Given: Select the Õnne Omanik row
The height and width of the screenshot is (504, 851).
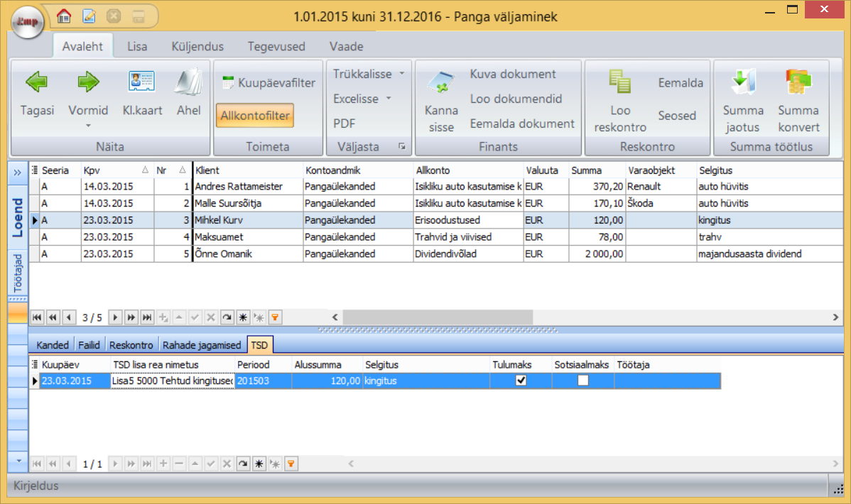Looking at the screenshot, I should [237, 254].
